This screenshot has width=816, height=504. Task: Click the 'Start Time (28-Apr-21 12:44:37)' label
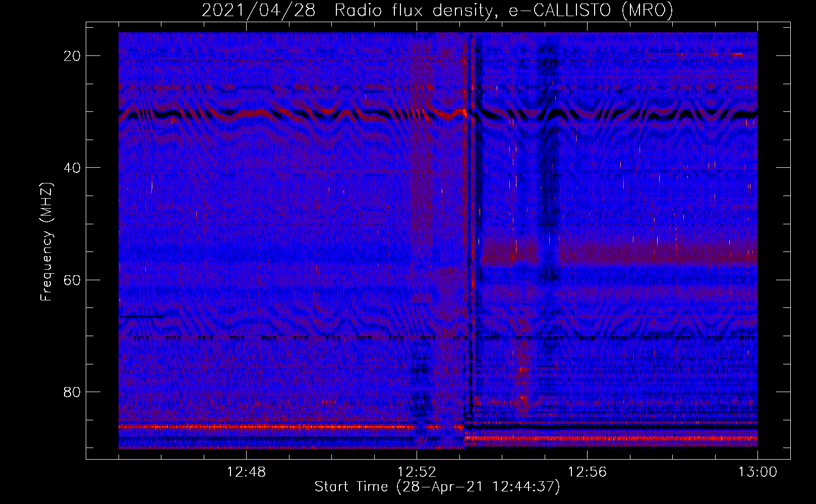coord(437,487)
